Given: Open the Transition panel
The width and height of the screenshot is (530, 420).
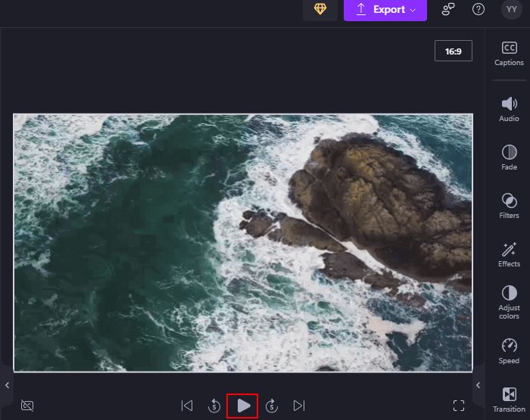Looking at the screenshot, I should tap(509, 399).
